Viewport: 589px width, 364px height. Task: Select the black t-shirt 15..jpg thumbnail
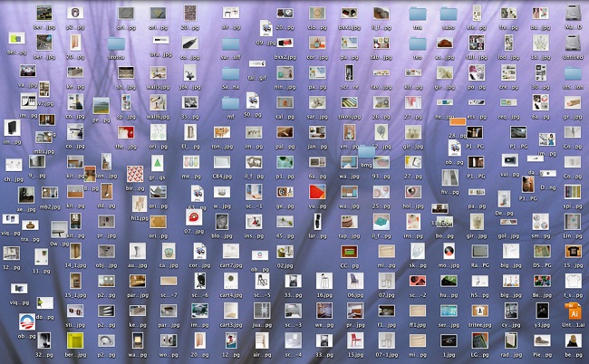[573, 251]
